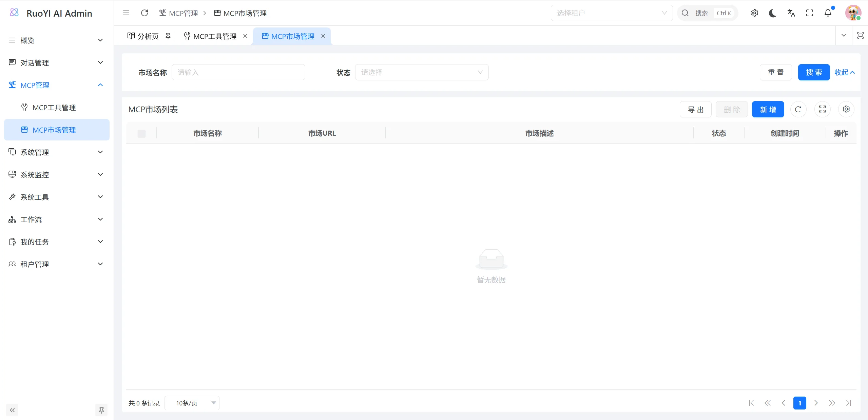Click the 新增 button to add entry
This screenshot has height=420, width=868.
(768, 109)
